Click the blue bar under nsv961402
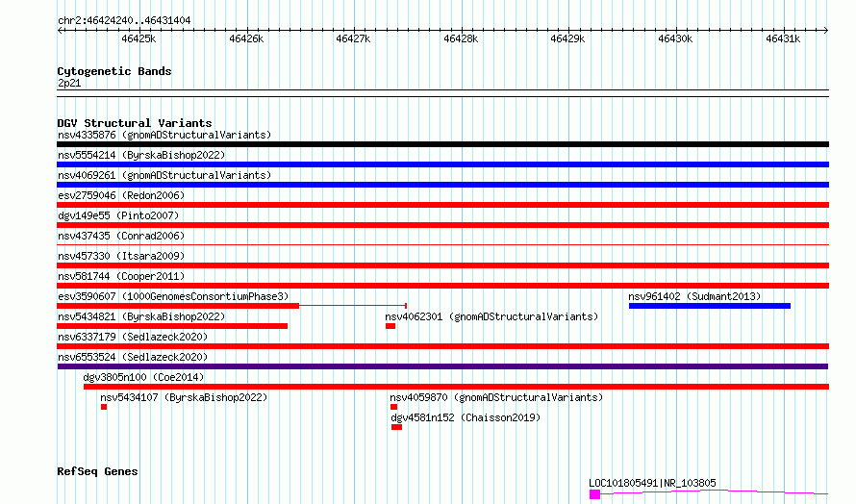 pyautogui.click(x=710, y=306)
